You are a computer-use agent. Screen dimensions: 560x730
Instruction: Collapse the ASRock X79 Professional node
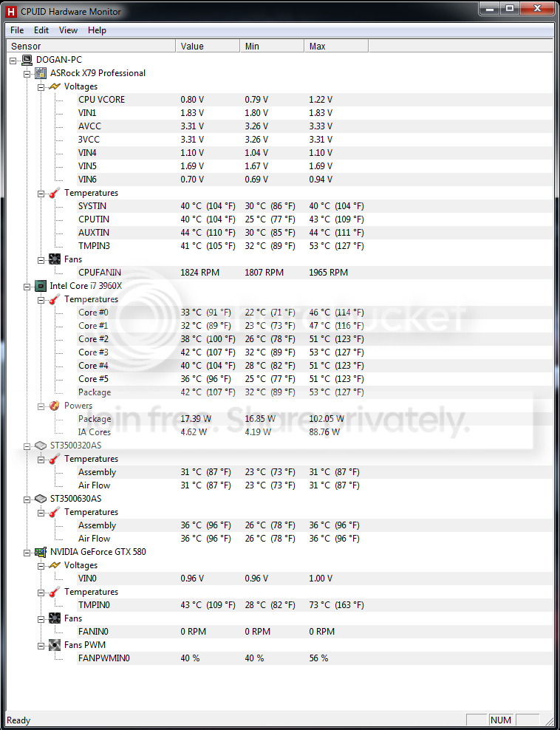tap(27, 74)
